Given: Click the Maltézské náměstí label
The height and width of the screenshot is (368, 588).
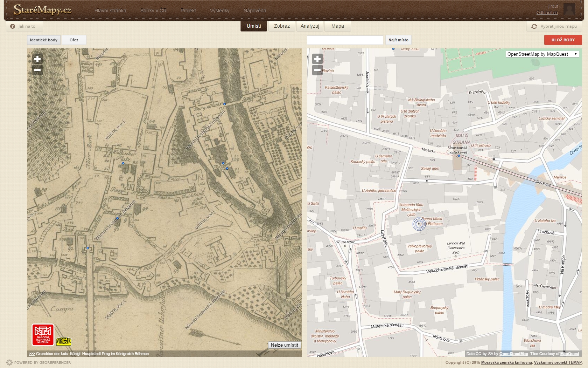Looking at the screenshot, I should [387, 326].
